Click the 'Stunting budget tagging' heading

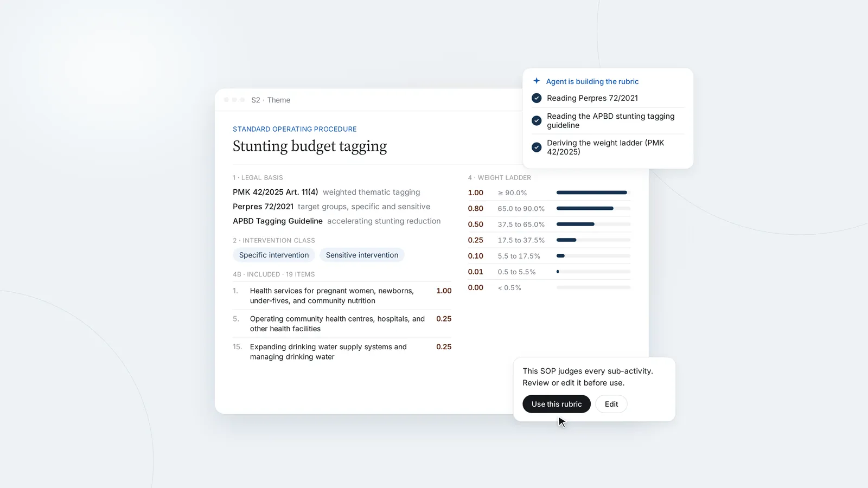[x=310, y=146]
